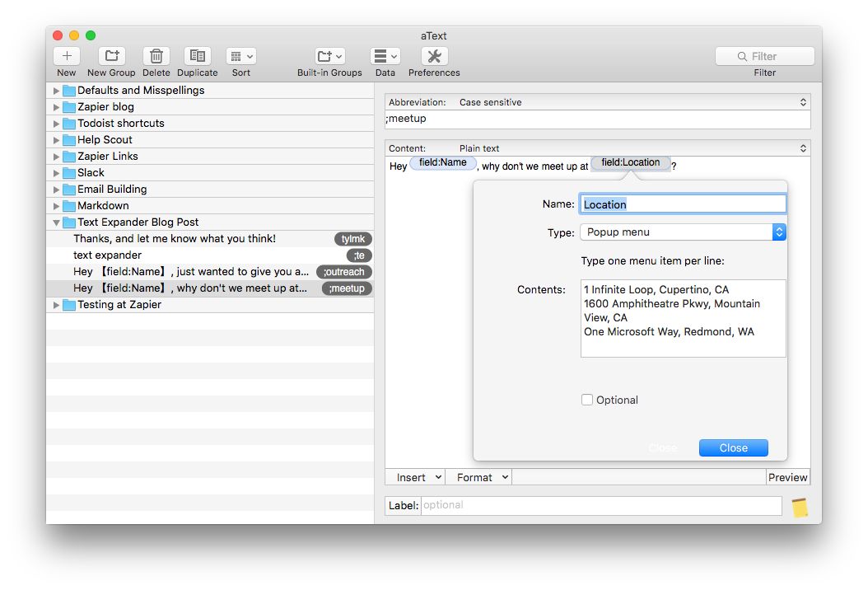
Task: Select the Zapier Links folder icon
Action: coord(69,157)
